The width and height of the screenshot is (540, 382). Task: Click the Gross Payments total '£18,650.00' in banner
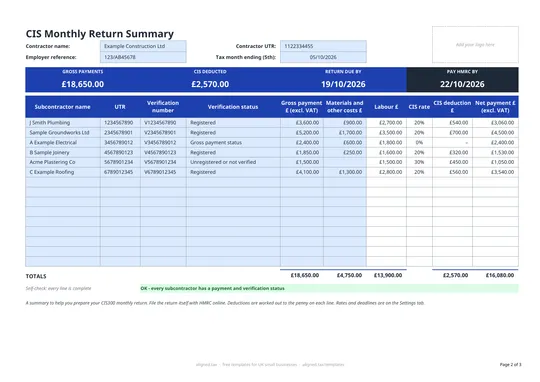tap(83, 84)
